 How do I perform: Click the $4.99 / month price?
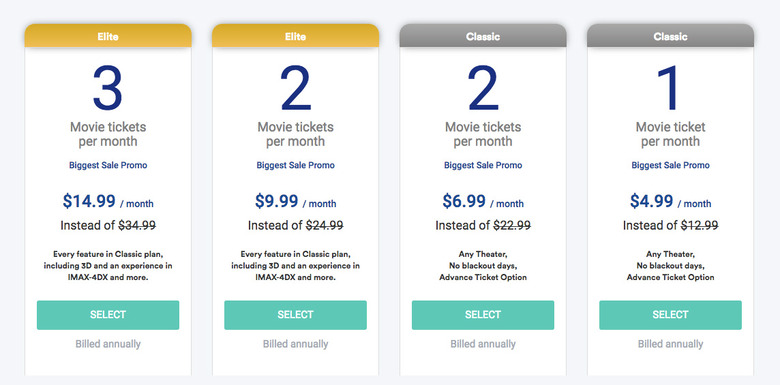point(671,201)
